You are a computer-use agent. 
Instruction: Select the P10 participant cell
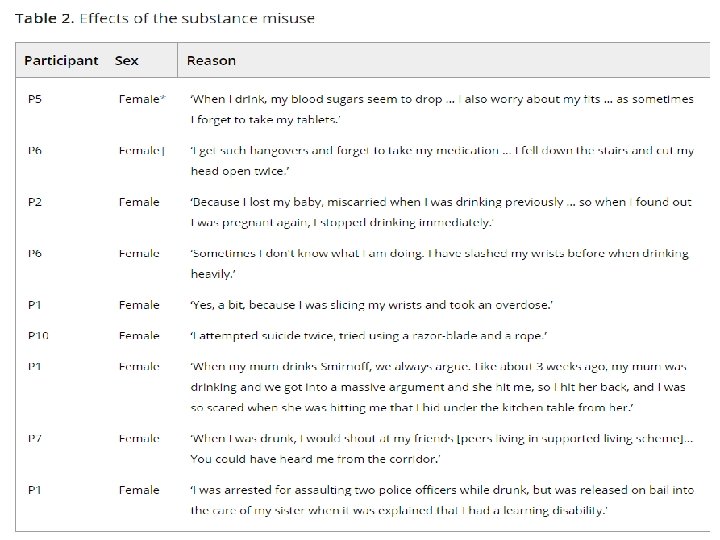38,336
